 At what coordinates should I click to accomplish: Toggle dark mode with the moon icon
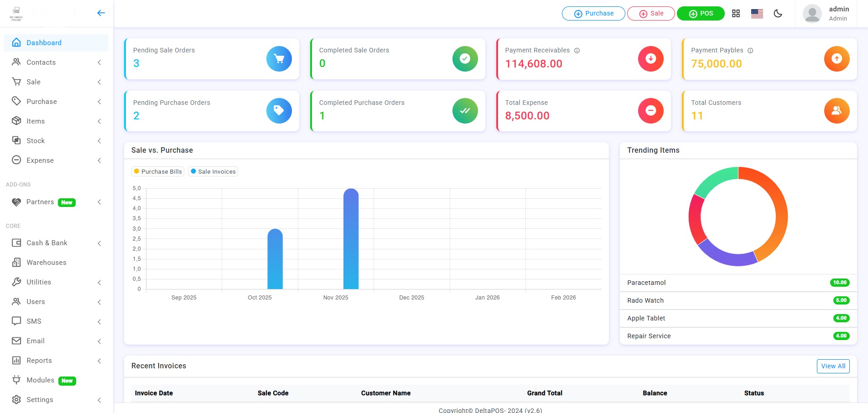pos(778,14)
